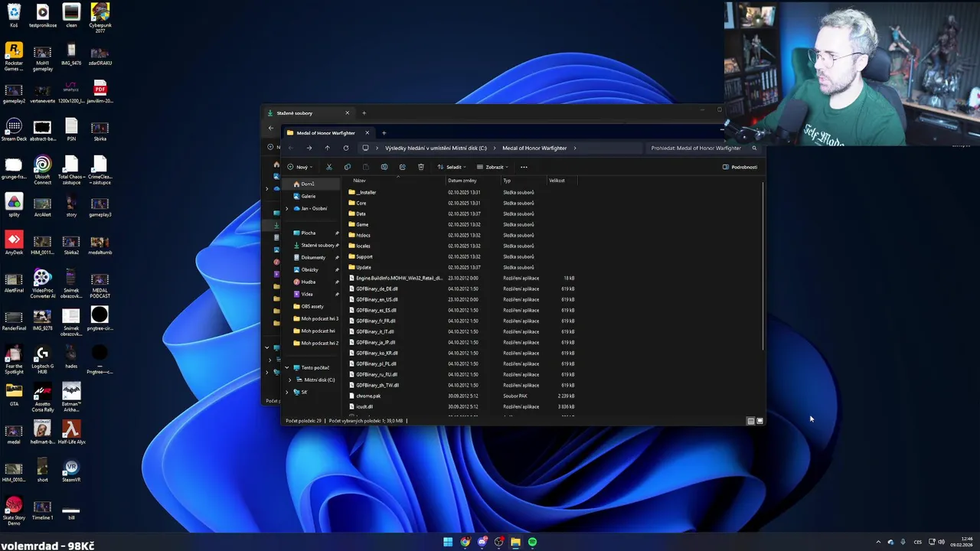Select the icudt.dll file
The height and width of the screenshot is (551, 980).
tap(462, 406)
